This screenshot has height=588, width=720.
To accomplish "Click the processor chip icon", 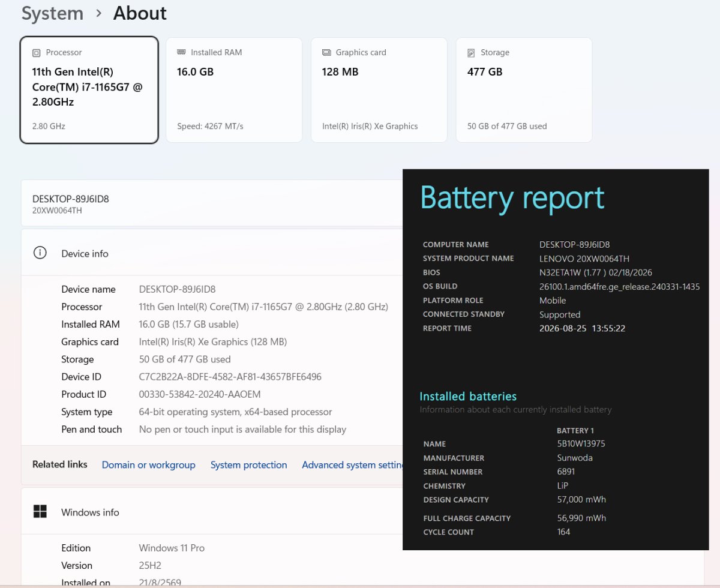I will [x=37, y=53].
